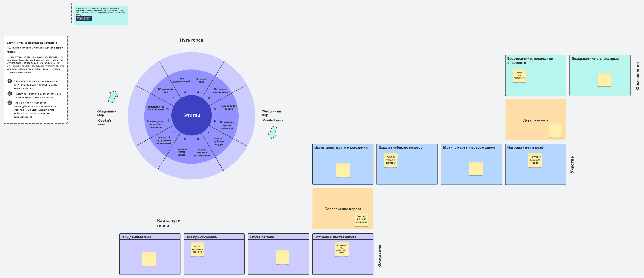Select the "Встреча с наставником" section header

coord(335,237)
